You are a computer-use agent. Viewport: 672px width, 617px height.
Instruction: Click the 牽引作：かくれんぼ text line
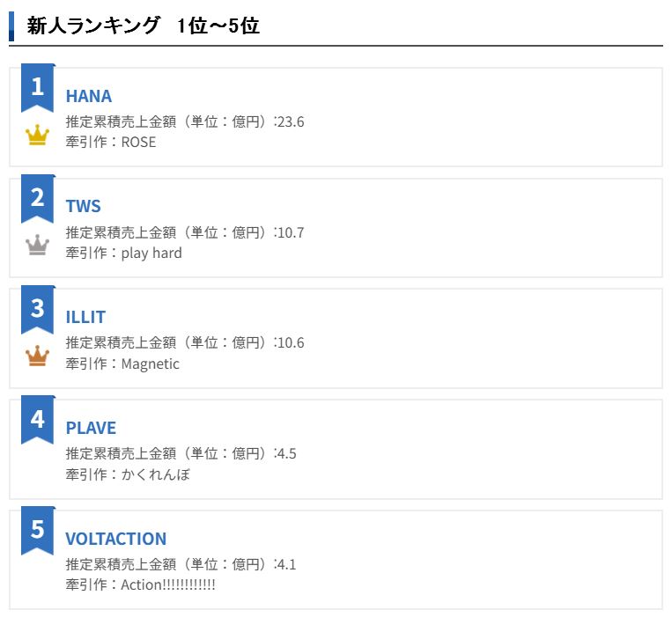point(128,474)
